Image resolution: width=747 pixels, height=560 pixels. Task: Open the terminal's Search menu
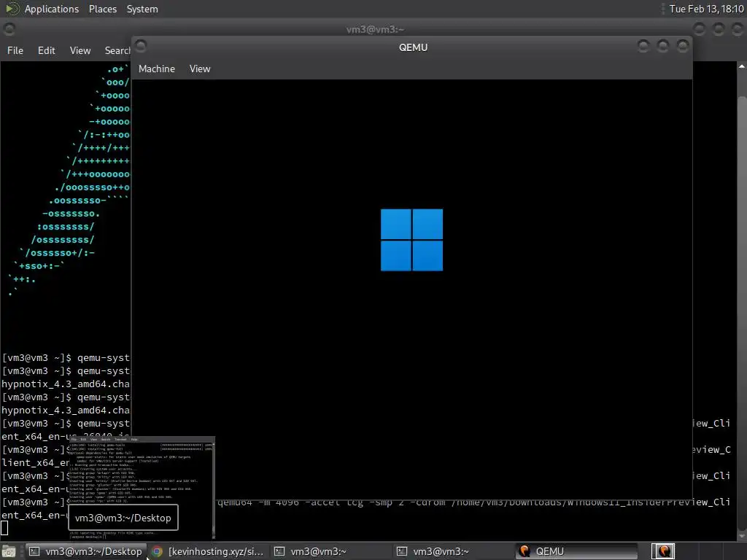tap(117, 50)
